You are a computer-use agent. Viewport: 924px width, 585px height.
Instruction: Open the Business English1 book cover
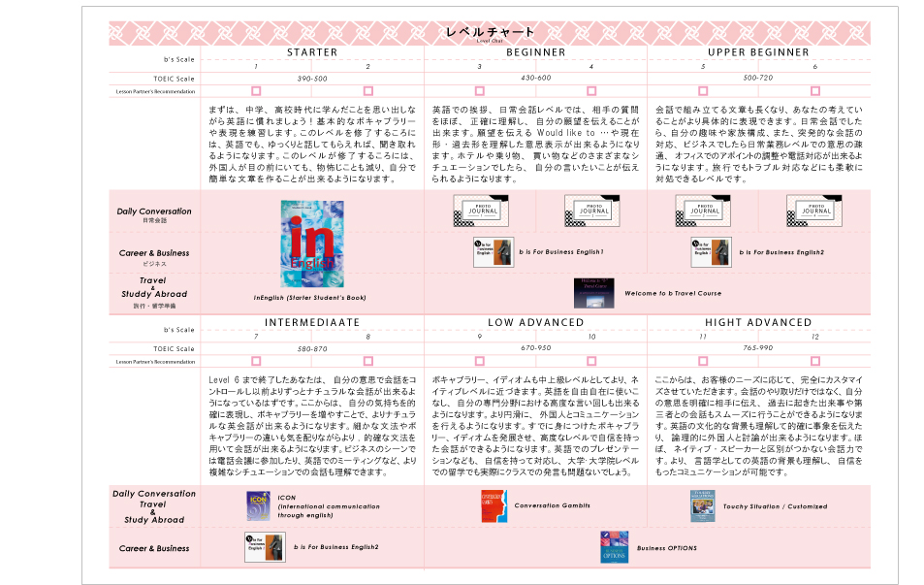click(494, 252)
